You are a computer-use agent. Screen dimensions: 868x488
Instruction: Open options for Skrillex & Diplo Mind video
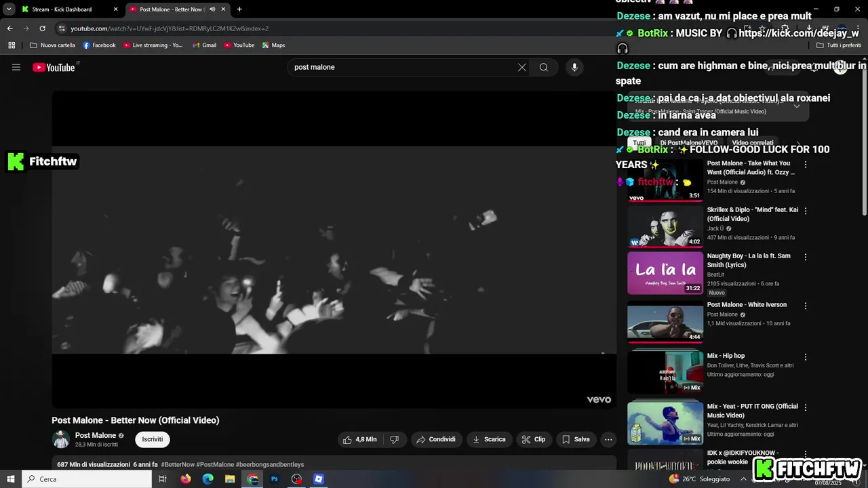pos(806,211)
